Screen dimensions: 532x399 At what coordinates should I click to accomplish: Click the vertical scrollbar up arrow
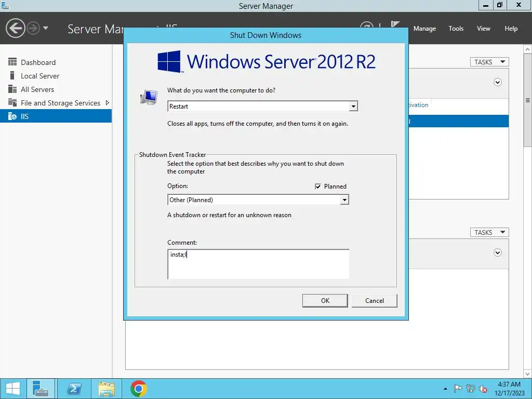pos(528,49)
